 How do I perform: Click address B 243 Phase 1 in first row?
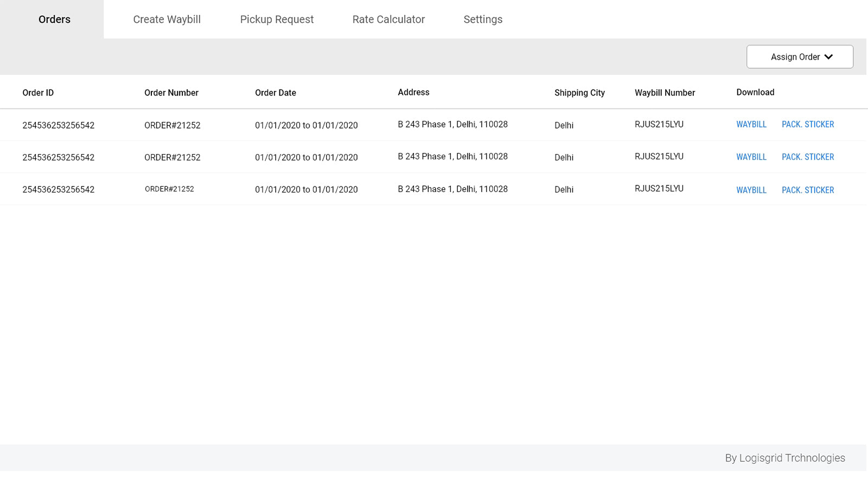point(452,124)
